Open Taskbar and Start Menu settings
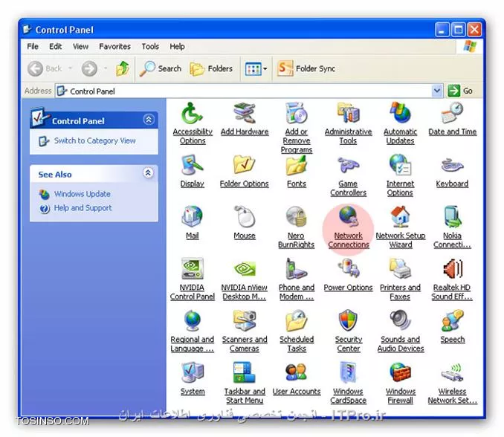 pos(245,383)
